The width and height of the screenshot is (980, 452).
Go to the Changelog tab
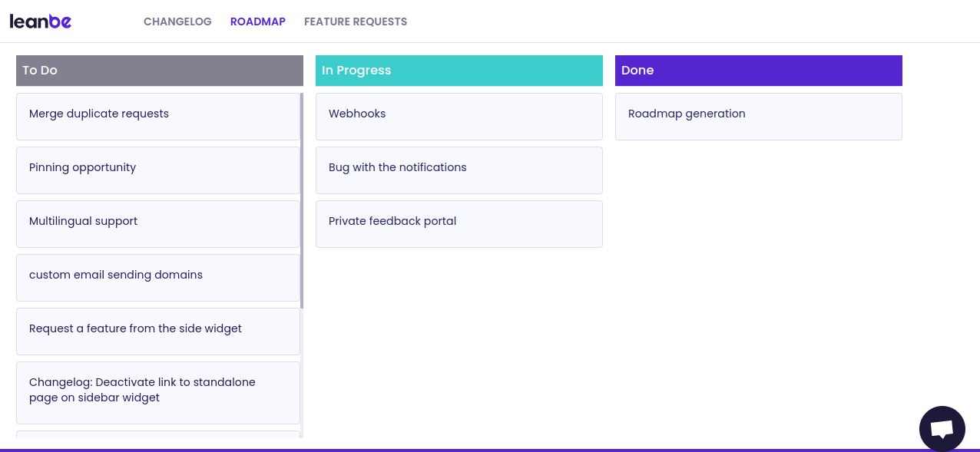click(x=177, y=21)
